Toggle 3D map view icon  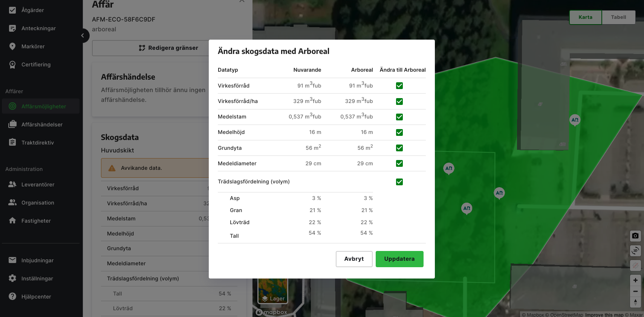[635, 251]
